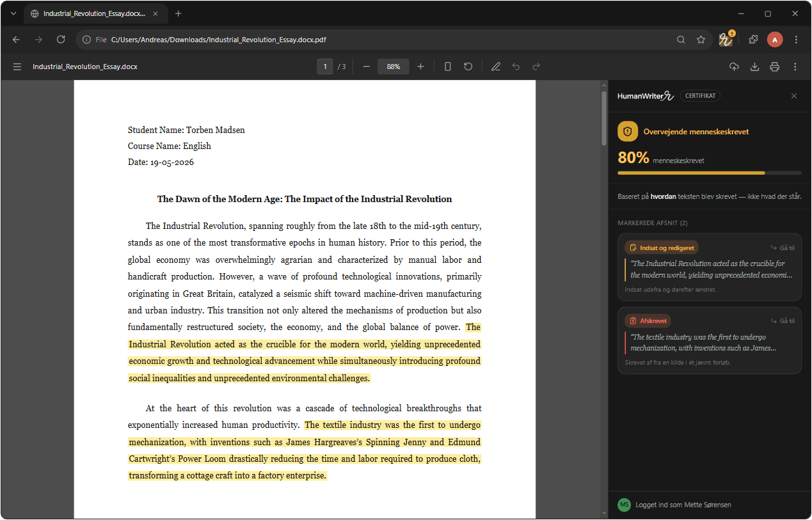The width and height of the screenshot is (812, 520).
Task: Toggle the PDF sidebar hamburger menu
Action: pos(17,67)
